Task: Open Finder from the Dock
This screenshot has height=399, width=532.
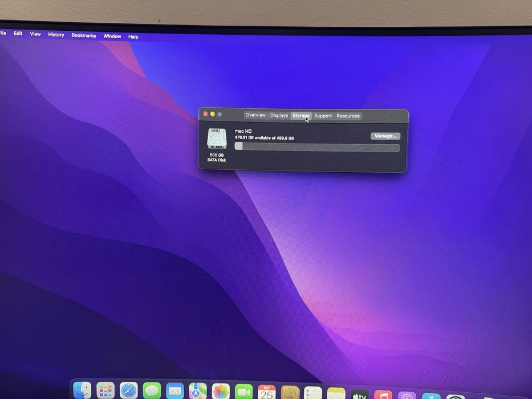Action: [x=83, y=390]
